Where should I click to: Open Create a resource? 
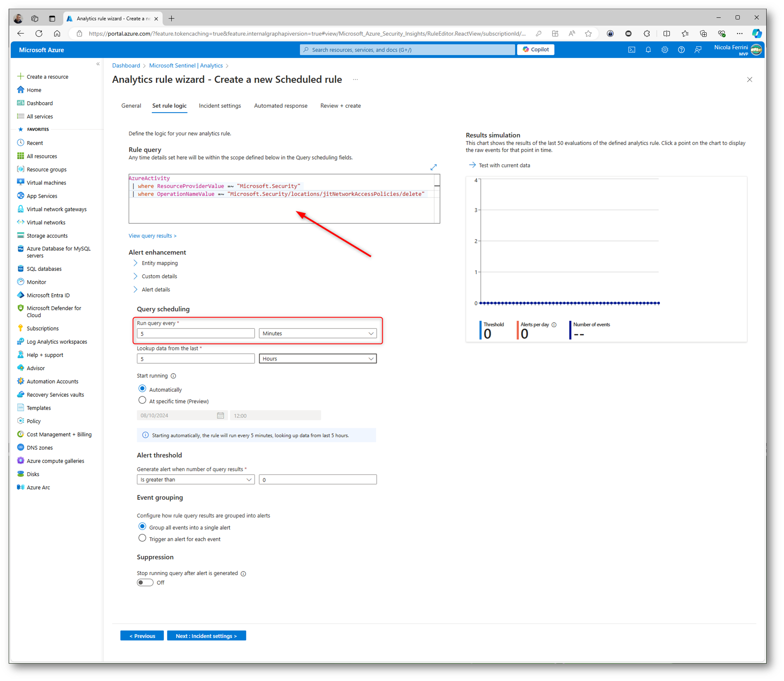(43, 77)
